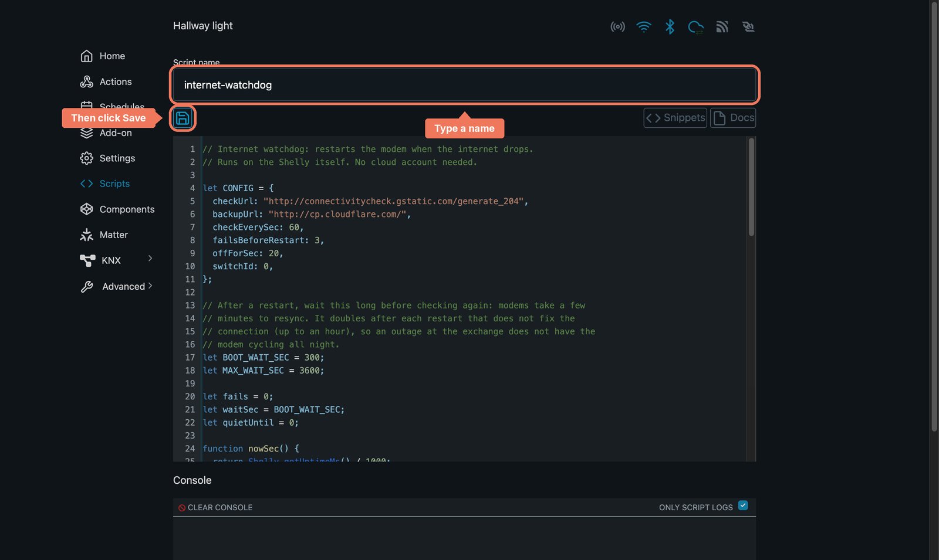Click the Console section heading
The height and width of the screenshot is (560, 939).
[192, 480]
